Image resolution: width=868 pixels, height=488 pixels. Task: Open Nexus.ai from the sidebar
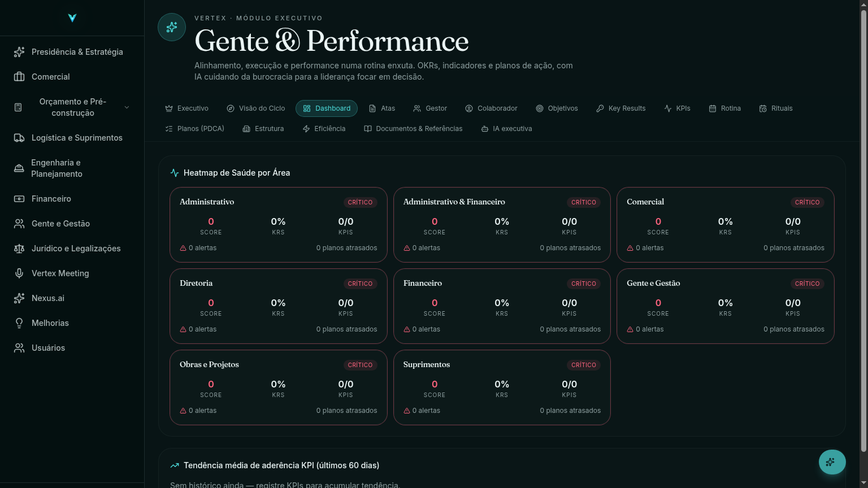[x=72, y=298]
